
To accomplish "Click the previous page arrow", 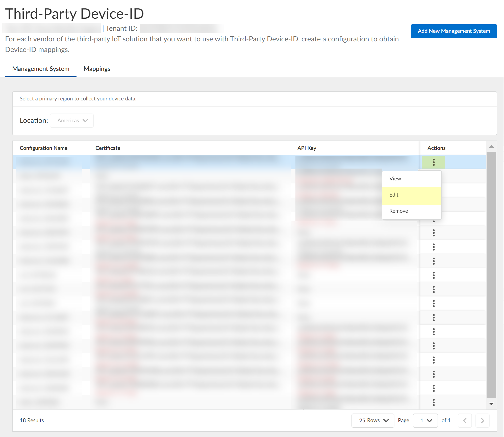I will coord(465,420).
